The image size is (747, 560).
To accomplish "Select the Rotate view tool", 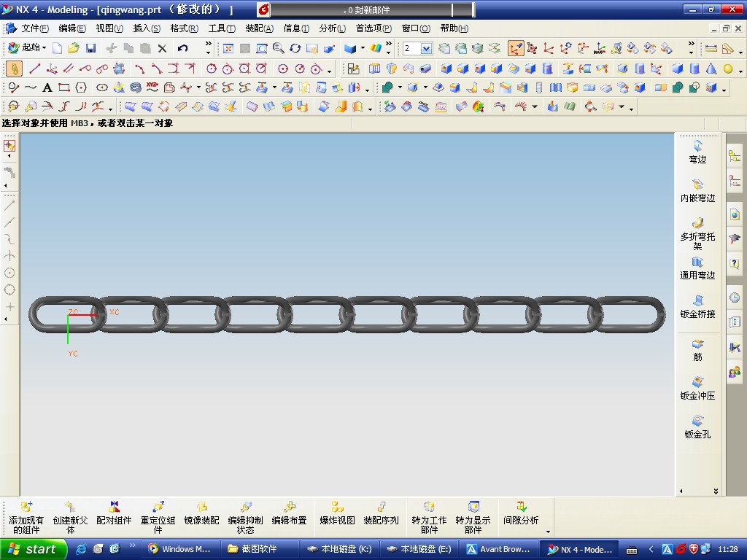I will [295, 48].
